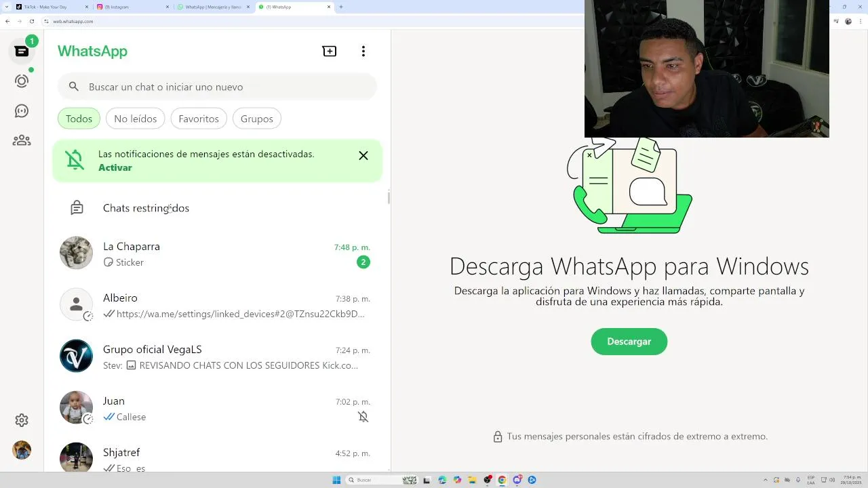
Task: Focus the 'Buscar un chat' search field
Action: click(x=217, y=87)
